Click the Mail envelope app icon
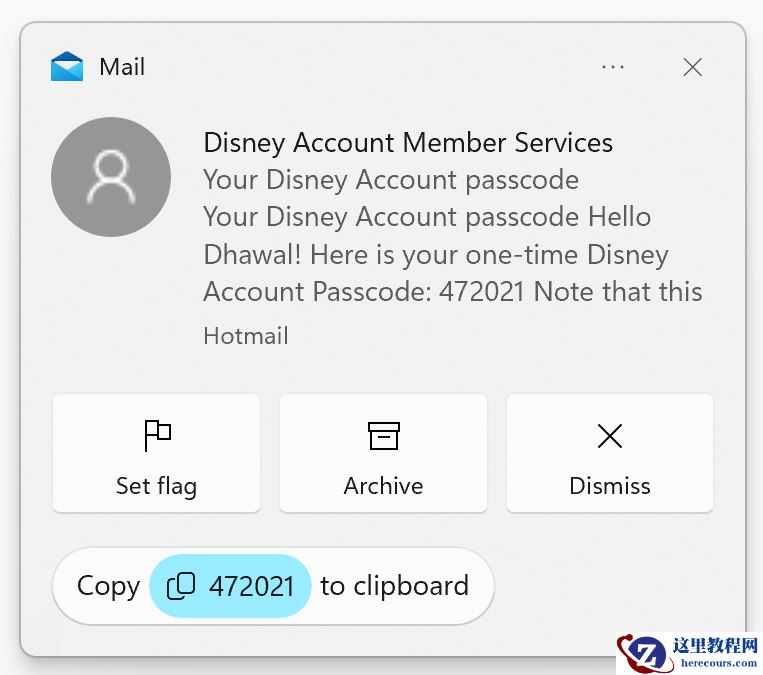This screenshot has width=763, height=675. pos(67,67)
